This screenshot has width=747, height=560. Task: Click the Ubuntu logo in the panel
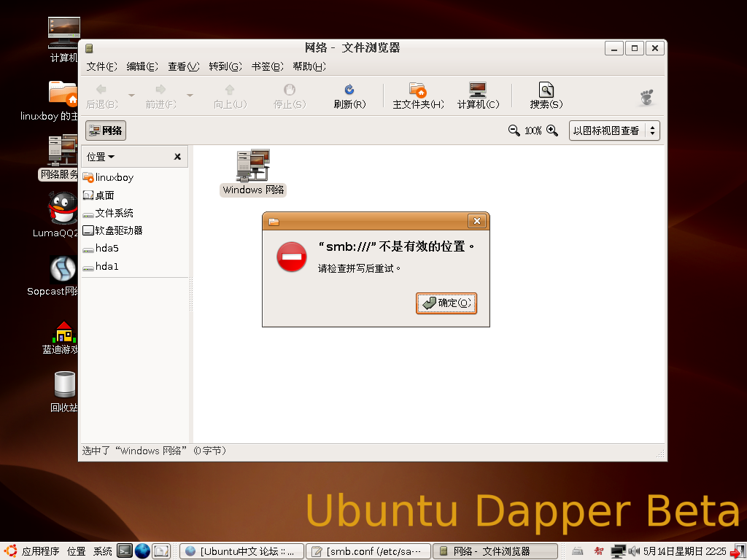click(x=10, y=551)
